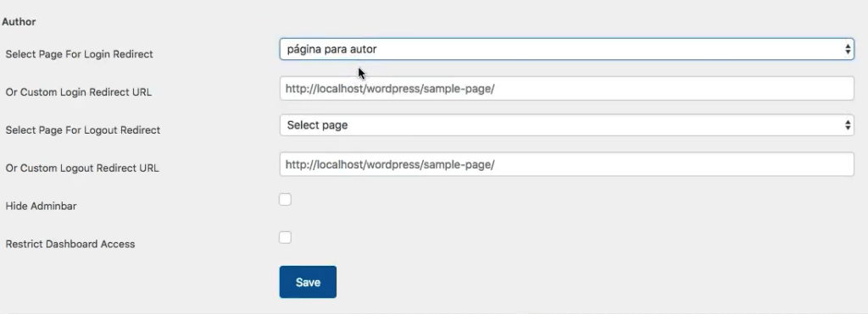Click the Save button
This screenshot has height=314, width=868.
[x=308, y=282]
